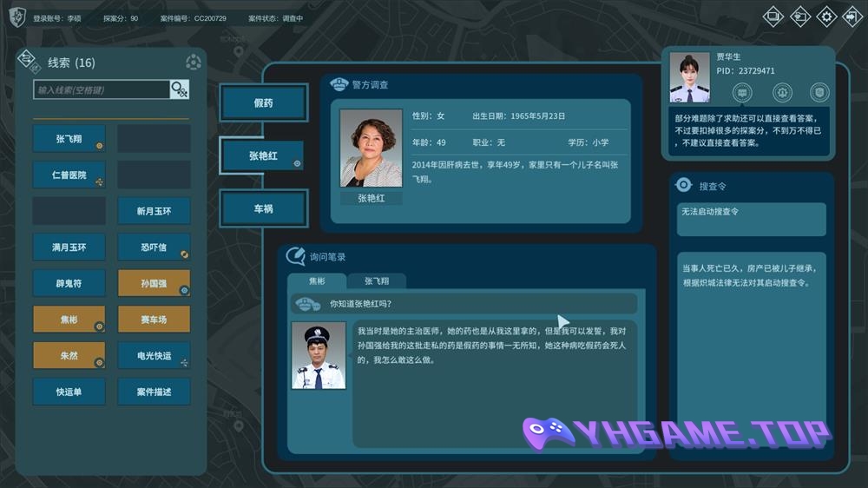Click the clue search magnifier icon
This screenshot has width=868, height=488.
coord(179,89)
